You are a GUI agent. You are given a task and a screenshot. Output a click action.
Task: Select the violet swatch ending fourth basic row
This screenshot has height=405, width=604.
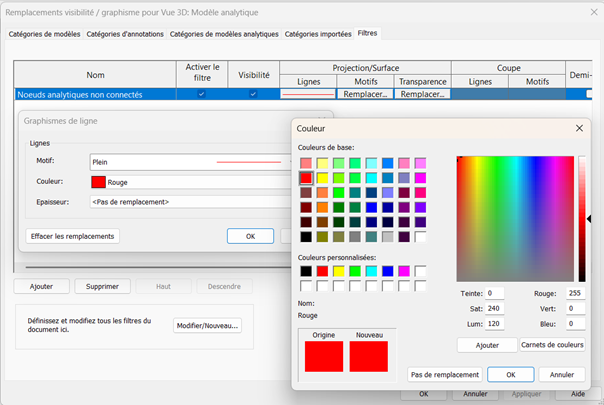pos(420,207)
